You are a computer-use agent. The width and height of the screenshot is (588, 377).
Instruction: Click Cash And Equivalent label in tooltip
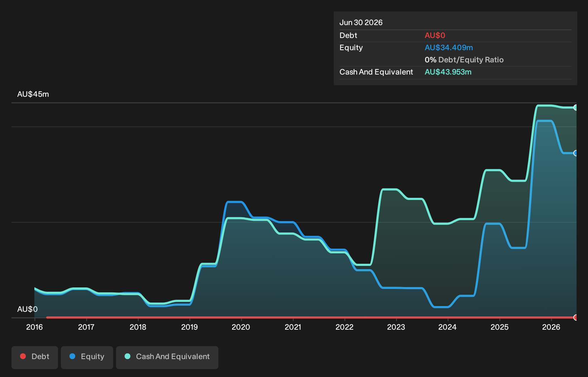(376, 72)
